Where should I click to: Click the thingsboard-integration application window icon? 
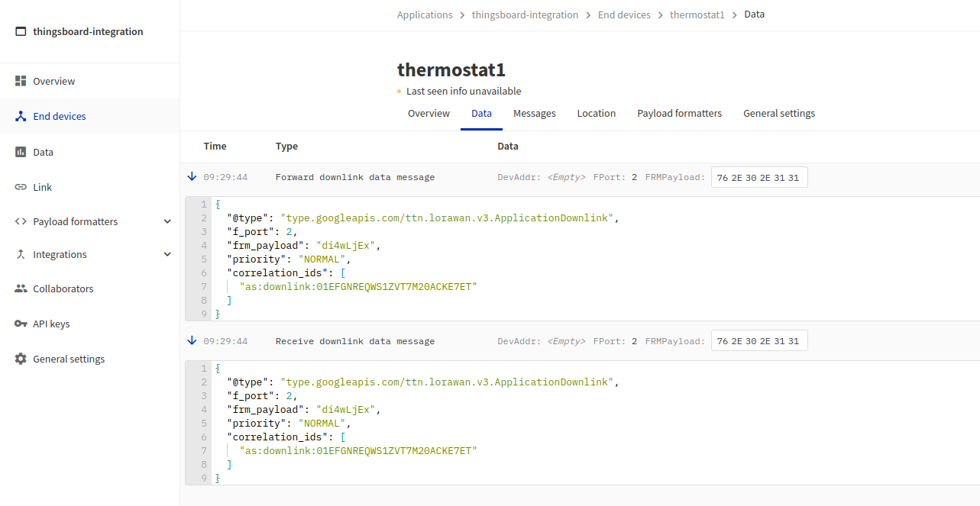[21, 32]
